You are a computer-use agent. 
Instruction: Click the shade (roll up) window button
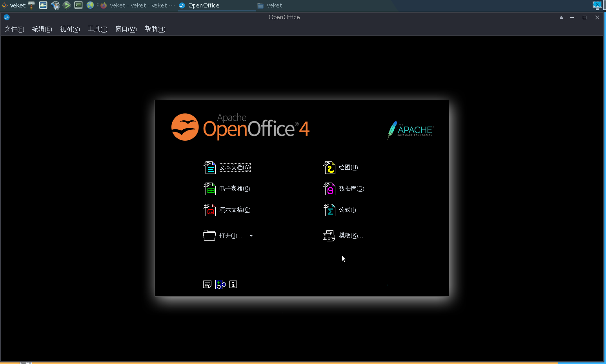click(x=561, y=17)
